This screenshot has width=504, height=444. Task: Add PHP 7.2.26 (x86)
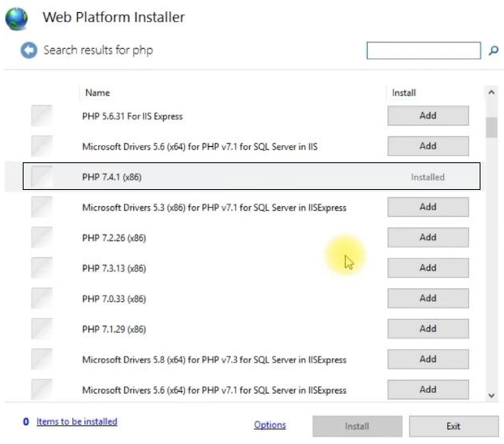coord(428,238)
